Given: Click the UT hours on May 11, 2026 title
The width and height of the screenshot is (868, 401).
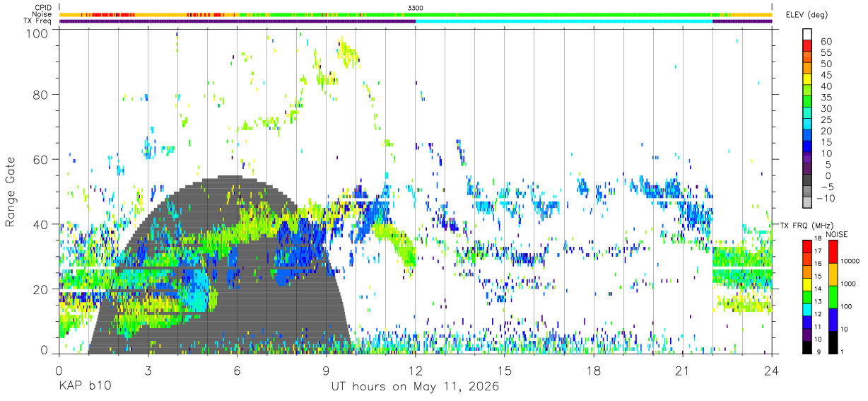Looking at the screenshot, I should [x=415, y=387].
